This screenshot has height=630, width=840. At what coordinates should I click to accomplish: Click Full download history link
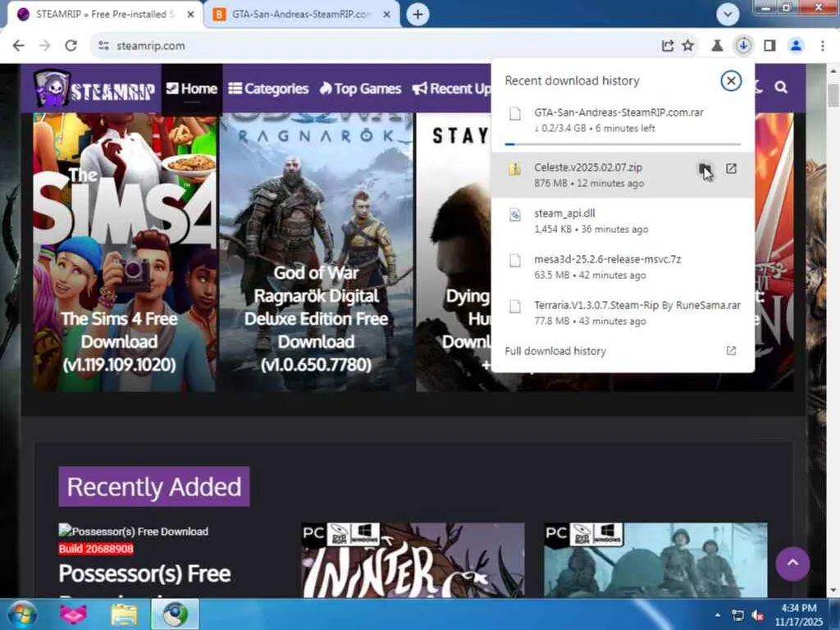555,351
